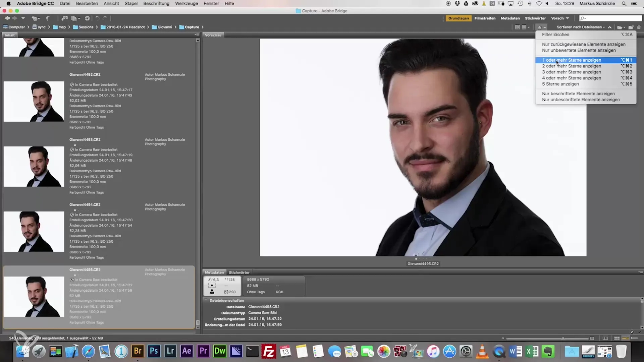Go forward with the forward arrow
This screenshot has width=644, height=362.
(14, 18)
